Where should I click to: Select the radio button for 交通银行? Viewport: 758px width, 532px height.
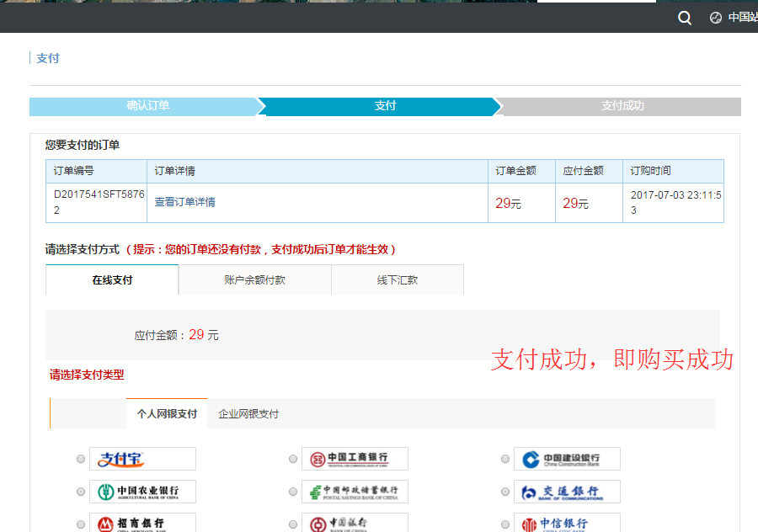[504, 491]
